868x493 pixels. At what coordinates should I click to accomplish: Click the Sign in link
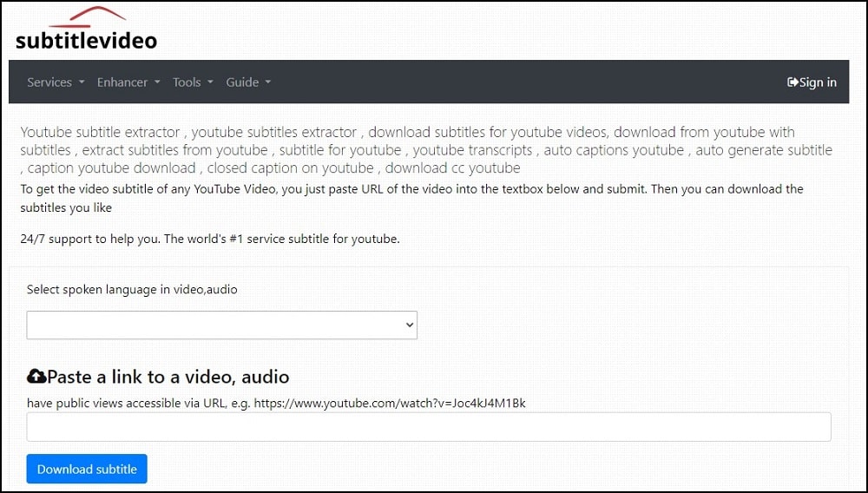point(812,82)
